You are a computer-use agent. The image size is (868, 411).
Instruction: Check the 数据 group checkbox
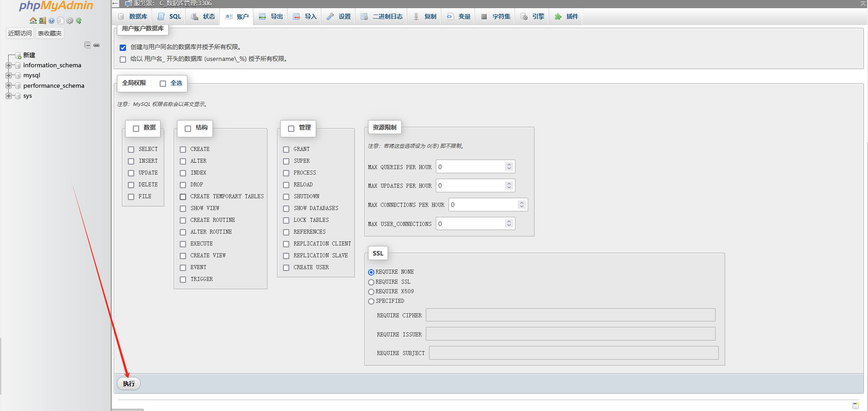coord(136,128)
